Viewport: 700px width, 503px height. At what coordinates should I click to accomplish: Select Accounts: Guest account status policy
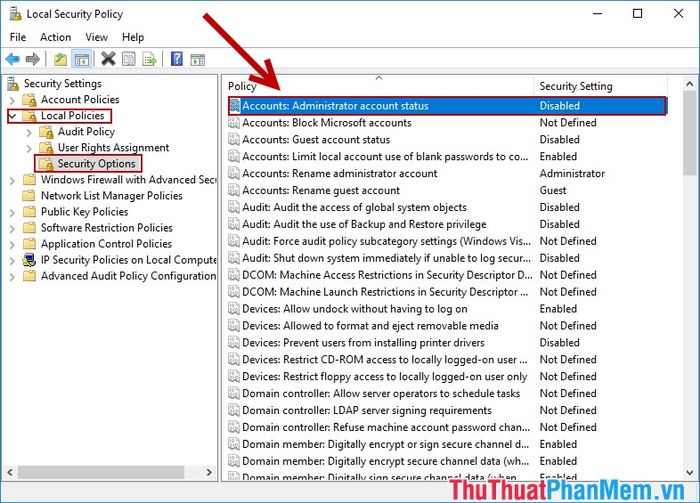click(316, 140)
